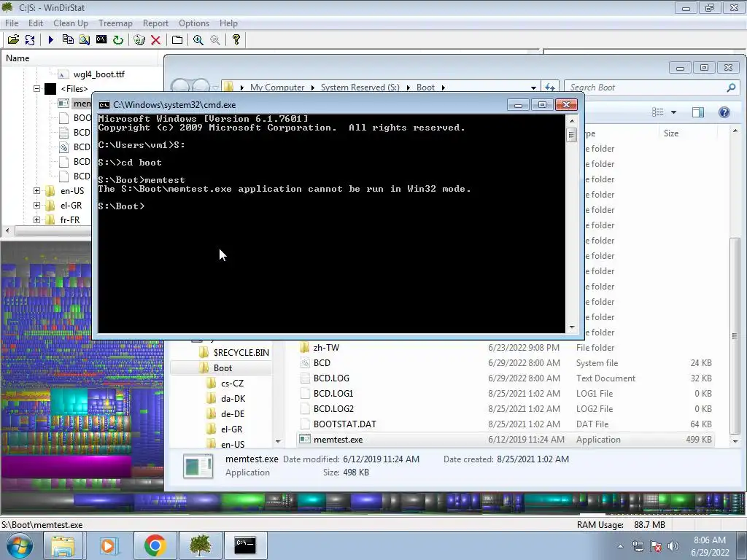Click the yellow question mark Help icon
Image resolution: width=747 pixels, height=560 pixels.
236,40
